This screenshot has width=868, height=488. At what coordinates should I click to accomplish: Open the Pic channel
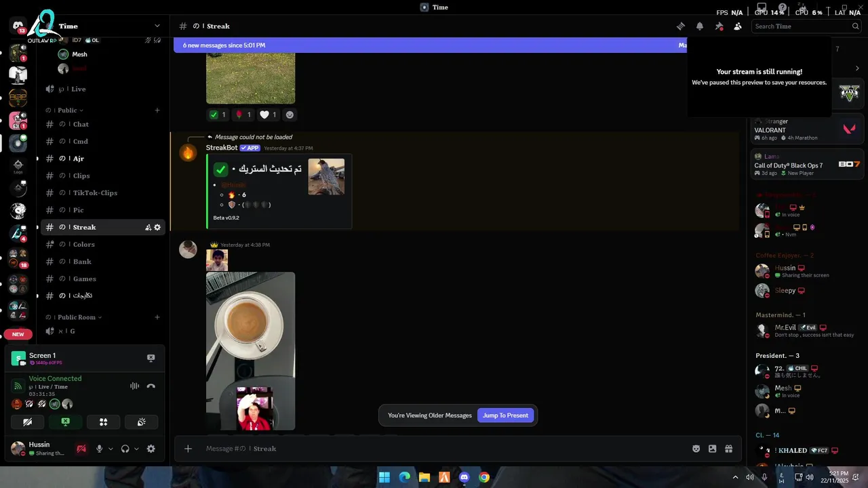pos(102,210)
